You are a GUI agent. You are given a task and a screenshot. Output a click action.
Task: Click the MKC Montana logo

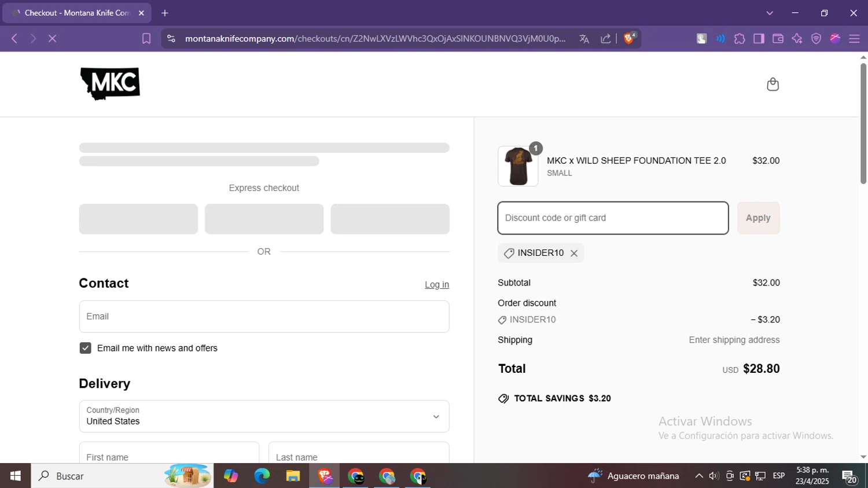(110, 84)
